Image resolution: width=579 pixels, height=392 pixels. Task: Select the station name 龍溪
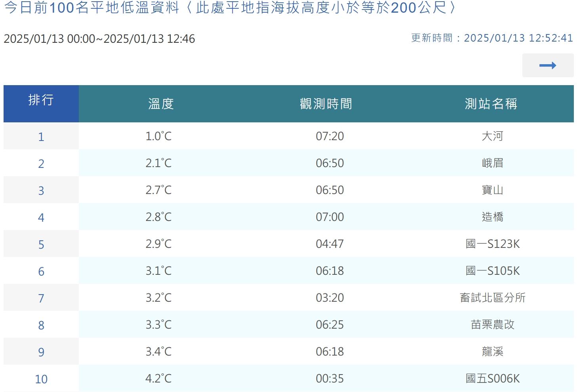pos(492,352)
